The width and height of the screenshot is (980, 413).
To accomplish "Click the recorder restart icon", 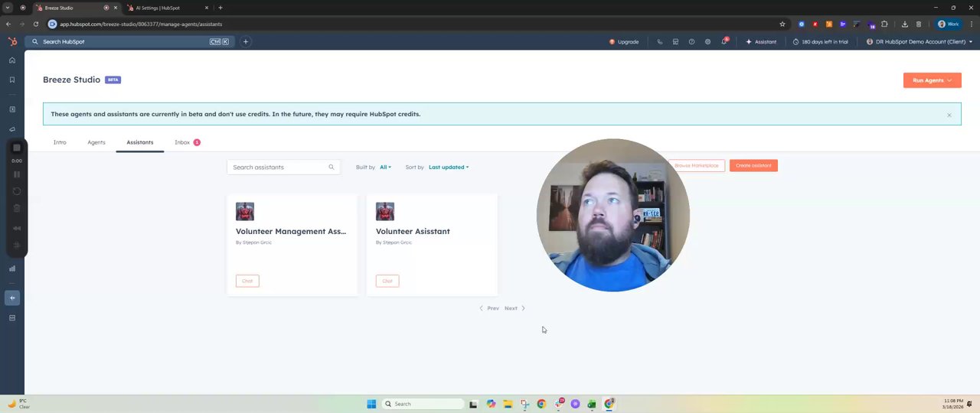I will 17,191.
